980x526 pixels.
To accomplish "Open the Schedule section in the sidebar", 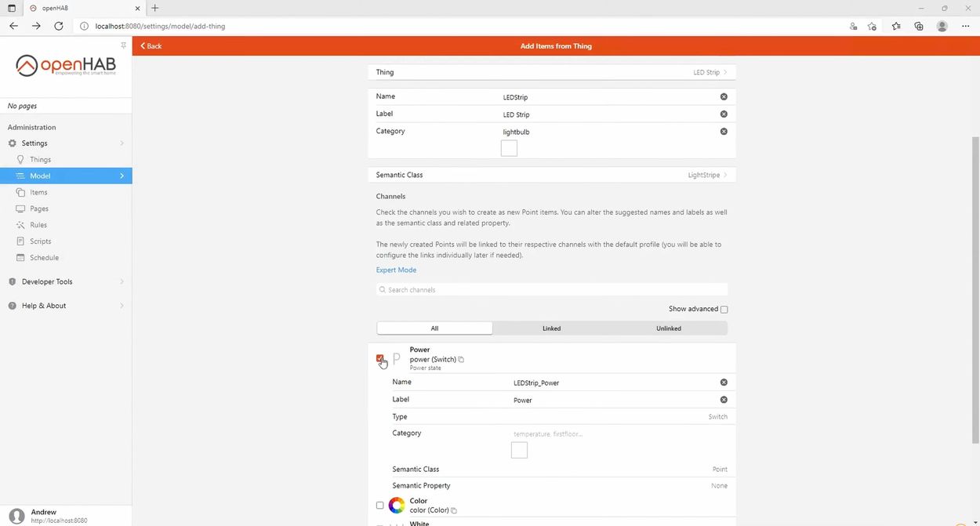I will [x=44, y=257].
